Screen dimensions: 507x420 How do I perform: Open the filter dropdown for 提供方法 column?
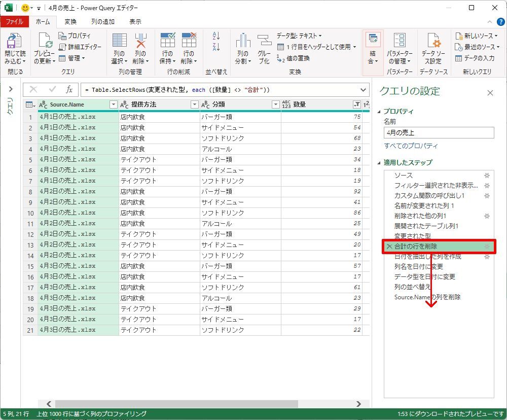(194, 104)
